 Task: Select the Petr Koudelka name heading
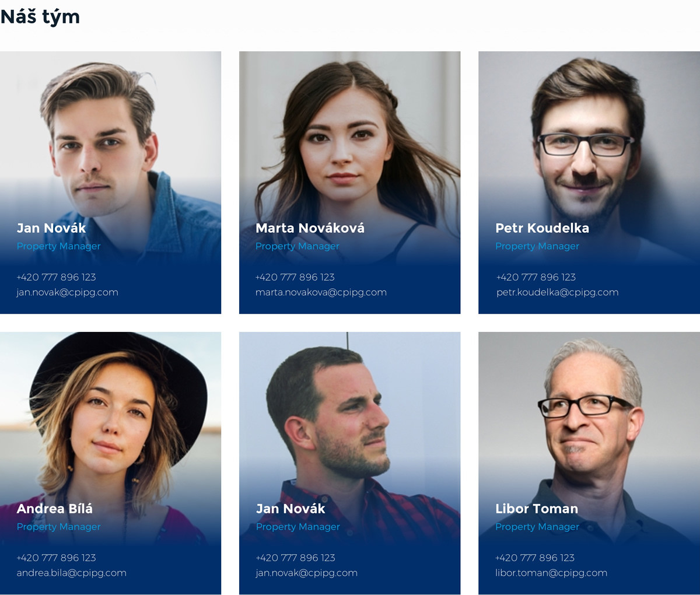[542, 228]
